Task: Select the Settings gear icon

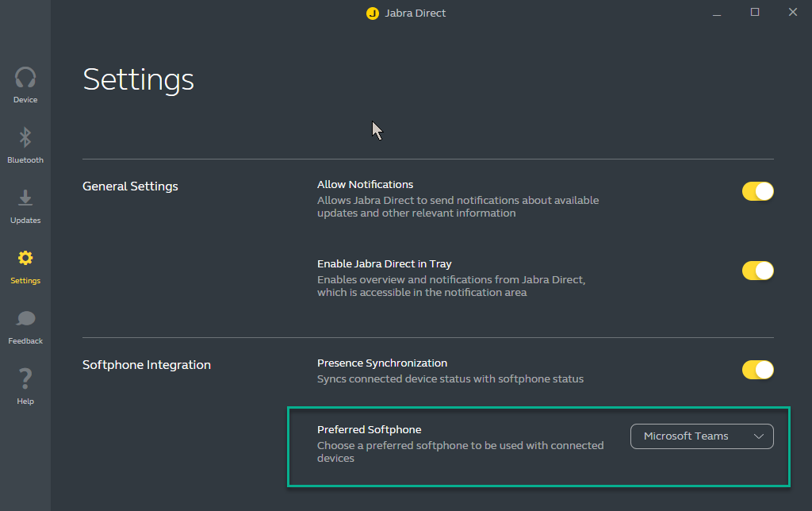Action: pos(25,259)
